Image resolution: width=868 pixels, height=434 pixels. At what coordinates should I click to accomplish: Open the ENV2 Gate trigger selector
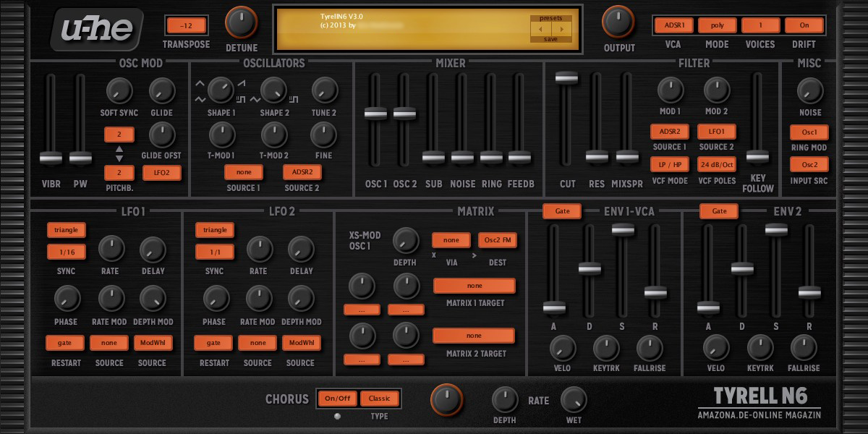(719, 211)
